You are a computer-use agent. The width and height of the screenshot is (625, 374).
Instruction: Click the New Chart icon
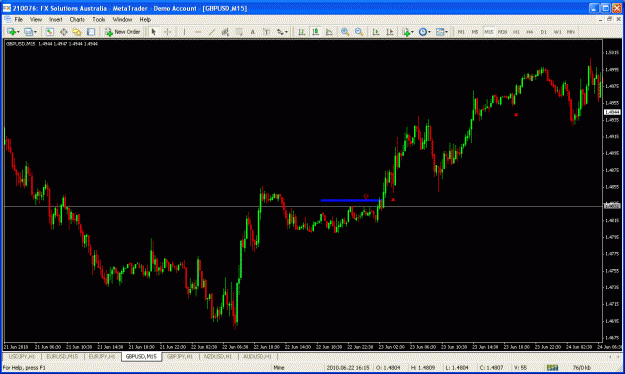point(11,32)
